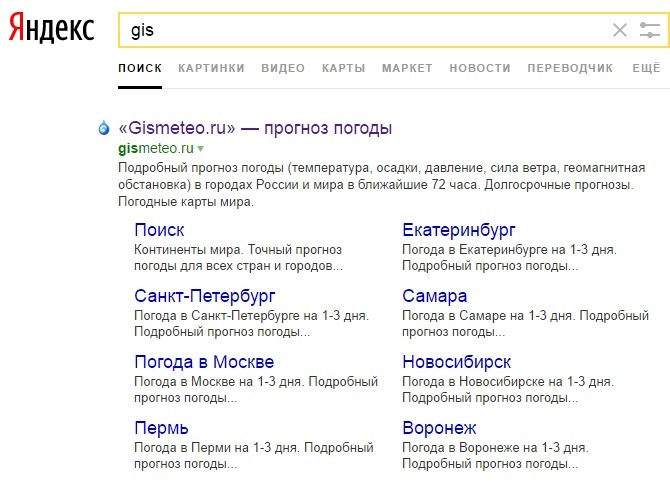Open the Карты tab
Image resolution: width=670 pixels, height=486 pixels.
click(x=344, y=68)
